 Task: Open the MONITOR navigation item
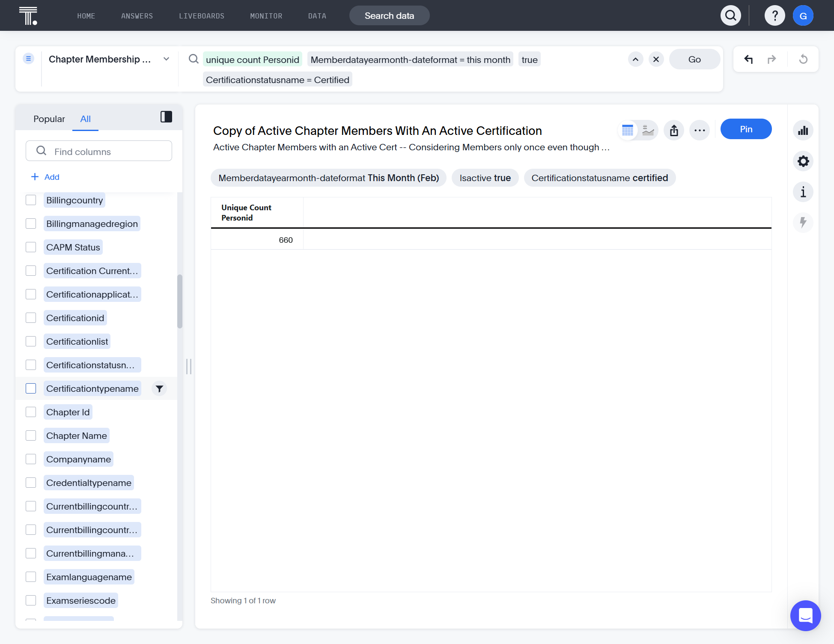point(266,16)
